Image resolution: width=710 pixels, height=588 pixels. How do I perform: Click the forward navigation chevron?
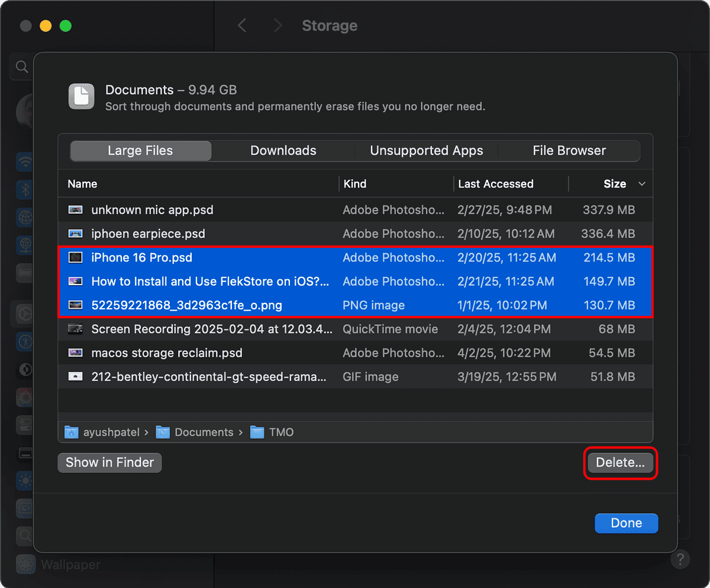coord(276,25)
